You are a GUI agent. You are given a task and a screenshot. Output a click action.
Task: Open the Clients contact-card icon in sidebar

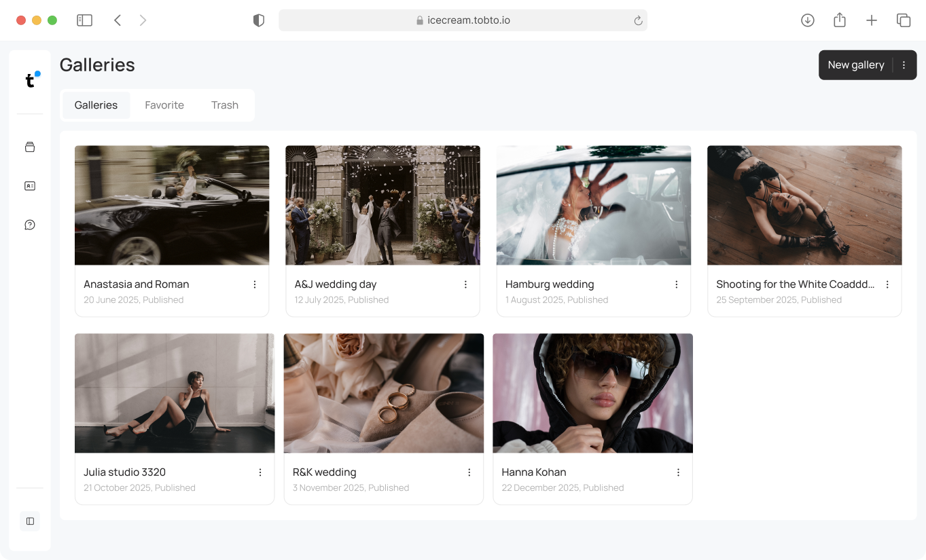tap(29, 185)
